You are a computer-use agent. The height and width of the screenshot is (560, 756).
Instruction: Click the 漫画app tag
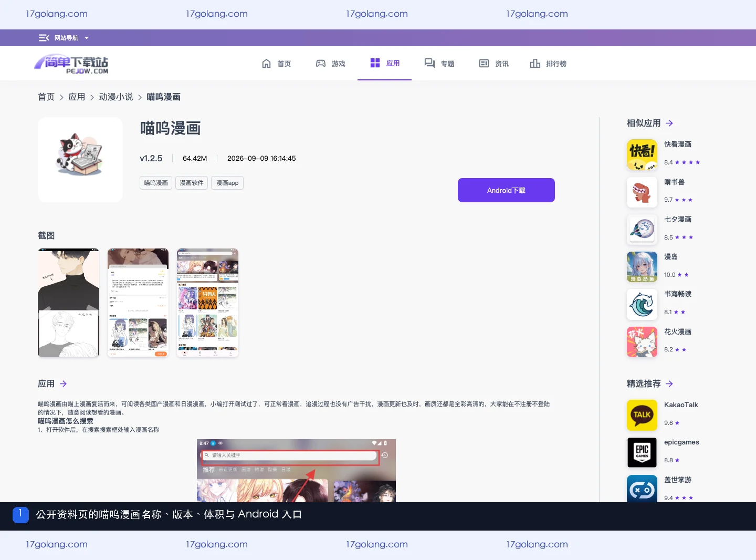point(227,183)
